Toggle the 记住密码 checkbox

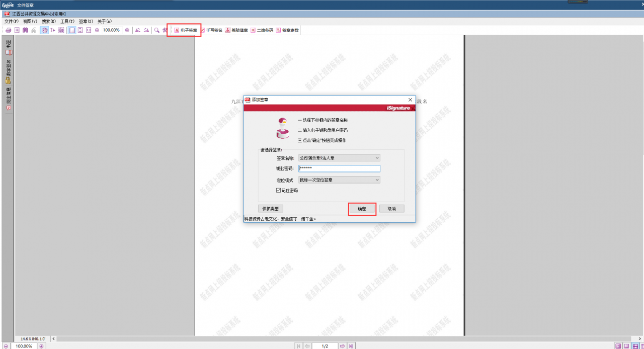[x=279, y=191]
